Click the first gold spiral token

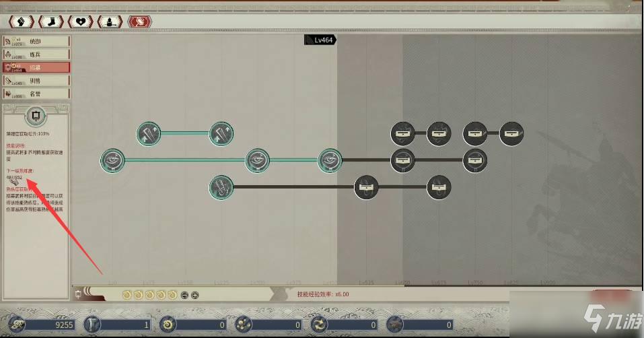(127, 295)
